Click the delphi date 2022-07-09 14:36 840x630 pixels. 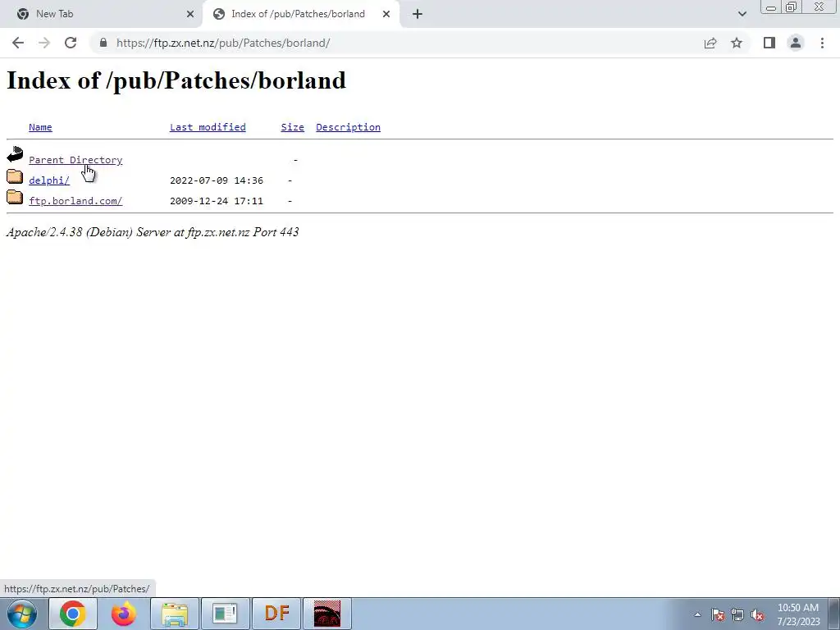click(x=217, y=180)
